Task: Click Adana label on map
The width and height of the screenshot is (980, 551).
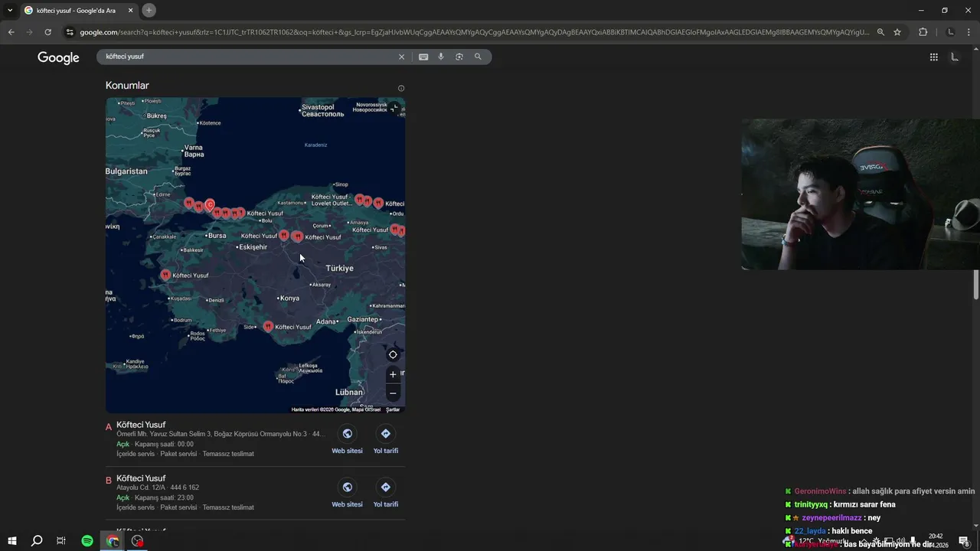Action: [326, 321]
